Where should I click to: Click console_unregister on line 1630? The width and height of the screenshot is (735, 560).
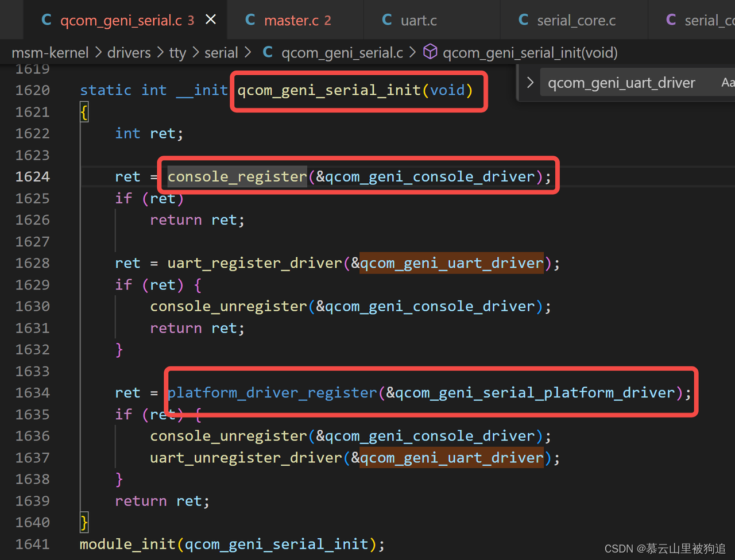click(229, 306)
